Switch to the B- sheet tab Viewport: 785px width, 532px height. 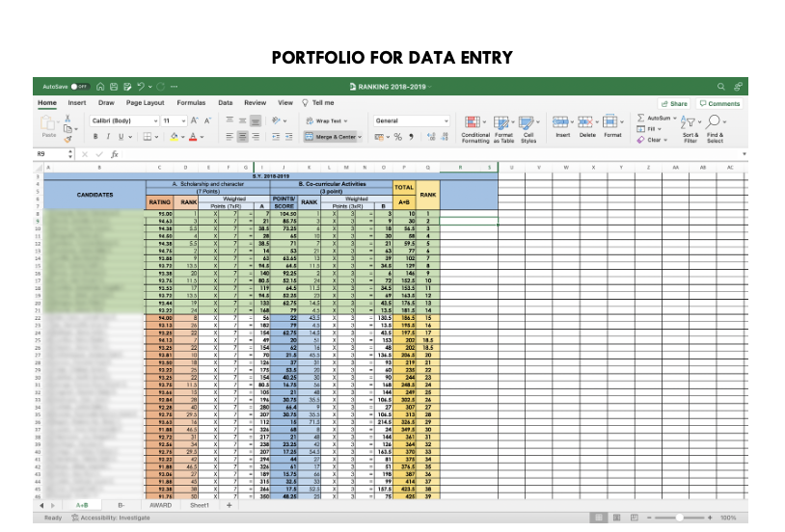coord(122,505)
